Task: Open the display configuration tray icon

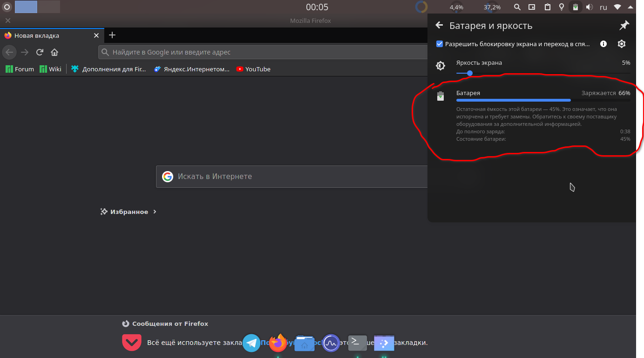Action: (532, 7)
